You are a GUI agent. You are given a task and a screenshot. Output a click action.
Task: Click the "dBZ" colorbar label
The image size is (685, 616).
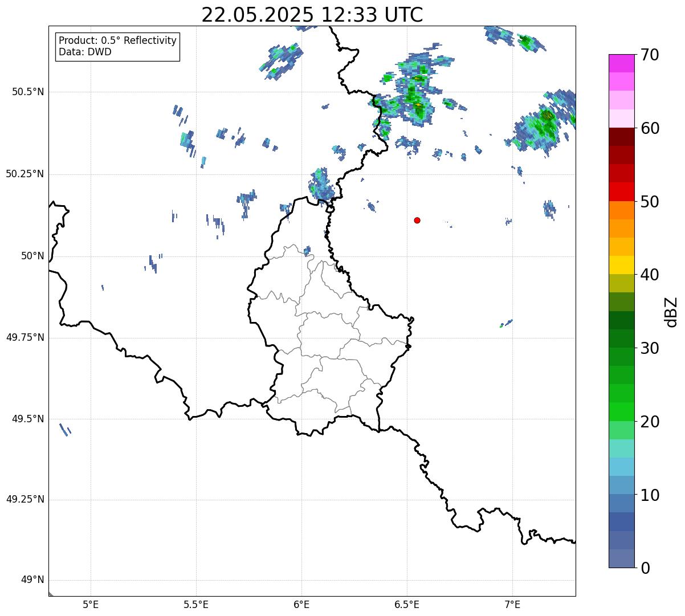click(671, 311)
